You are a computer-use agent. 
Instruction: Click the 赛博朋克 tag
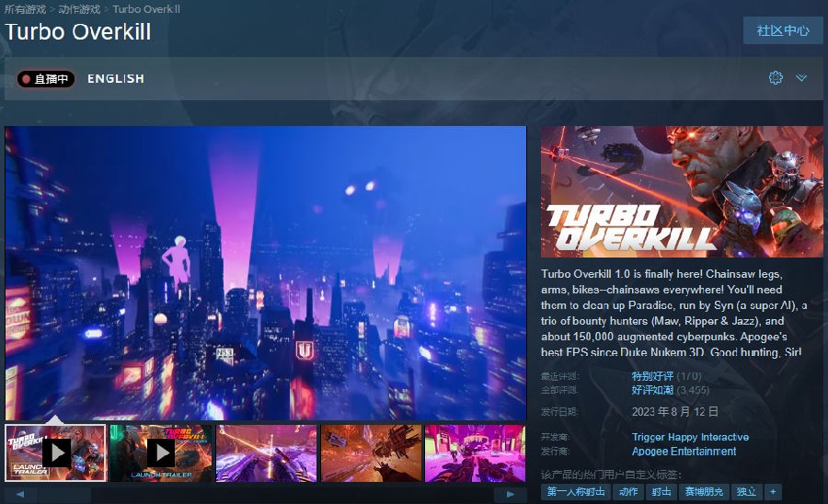point(704,492)
